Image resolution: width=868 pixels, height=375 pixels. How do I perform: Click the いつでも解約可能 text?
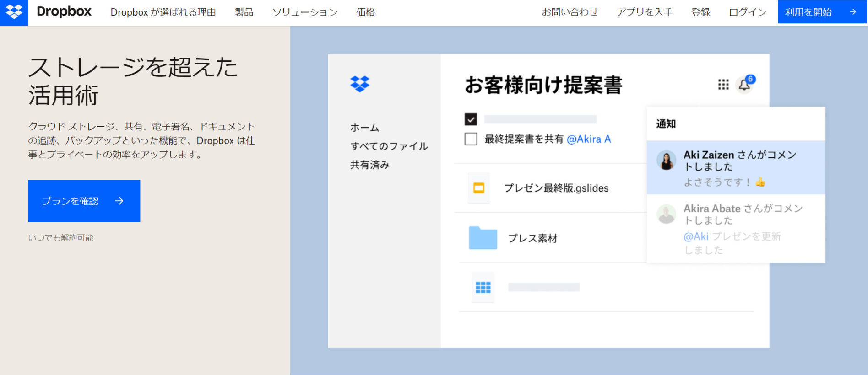(x=61, y=238)
